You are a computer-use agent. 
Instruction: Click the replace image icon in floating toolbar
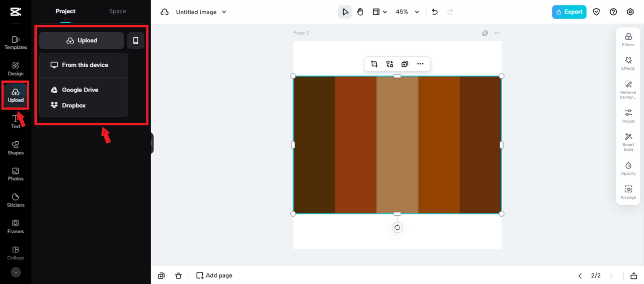click(x=390, y=64)
